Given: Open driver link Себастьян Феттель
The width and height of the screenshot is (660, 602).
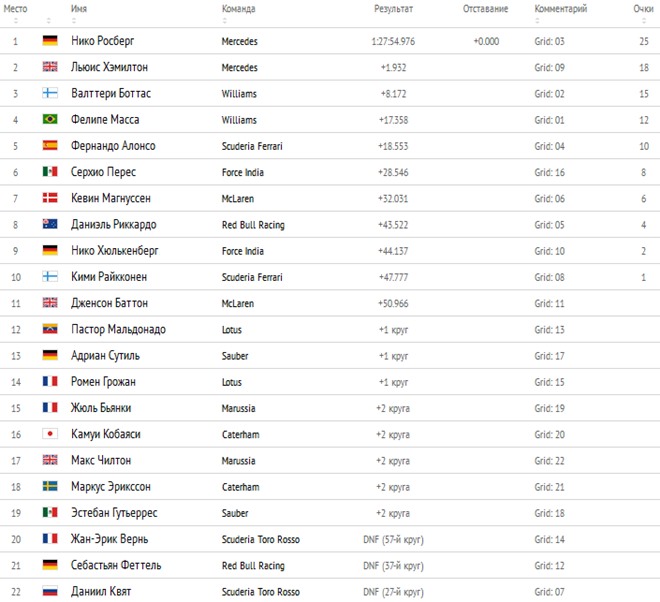Looking at the screenshot, I should click(116, 565).
